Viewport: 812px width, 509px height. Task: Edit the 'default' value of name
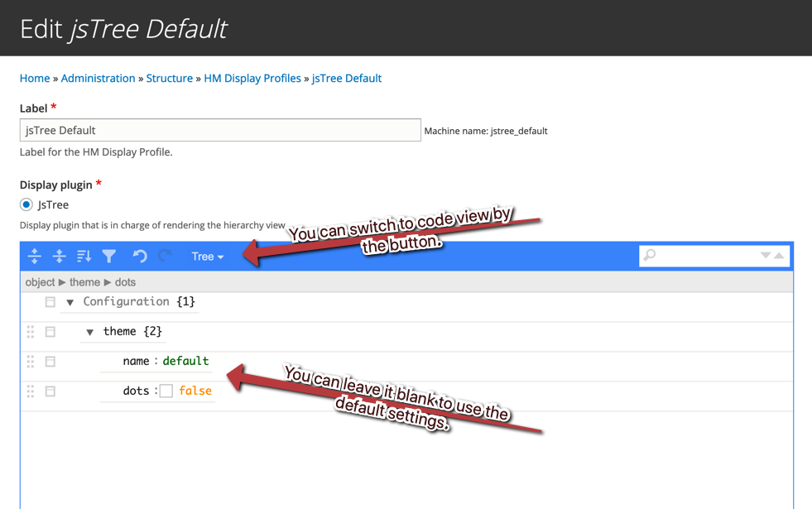coord(186,361)
